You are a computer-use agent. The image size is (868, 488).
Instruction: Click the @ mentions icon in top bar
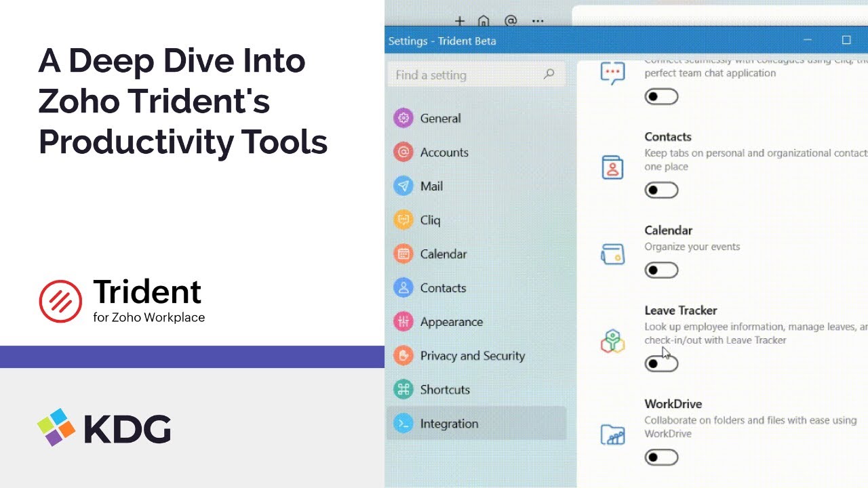tap(511, 21)
